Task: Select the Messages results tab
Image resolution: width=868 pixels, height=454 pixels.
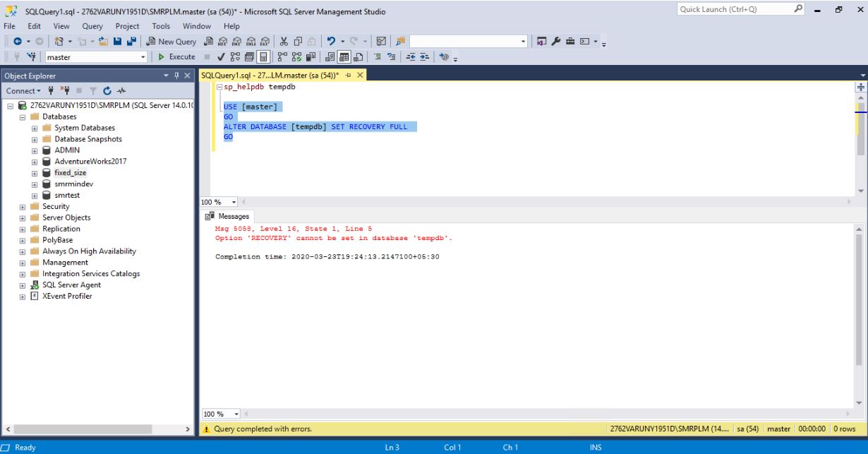Action: 227,216
